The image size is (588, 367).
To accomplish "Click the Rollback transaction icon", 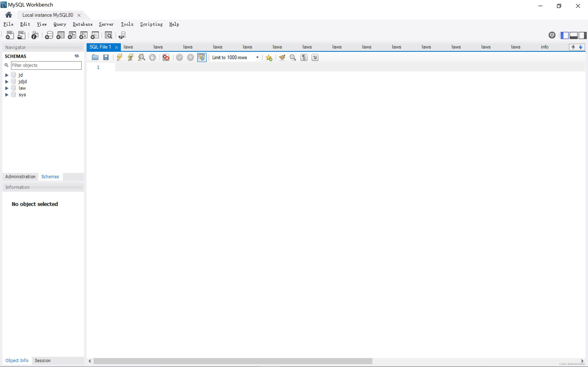I will click(190, 57).
